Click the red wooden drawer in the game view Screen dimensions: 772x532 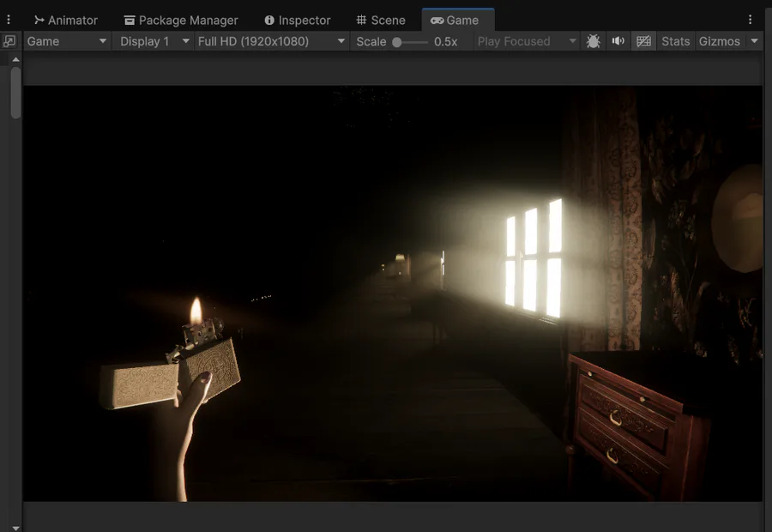pos(639,425)
